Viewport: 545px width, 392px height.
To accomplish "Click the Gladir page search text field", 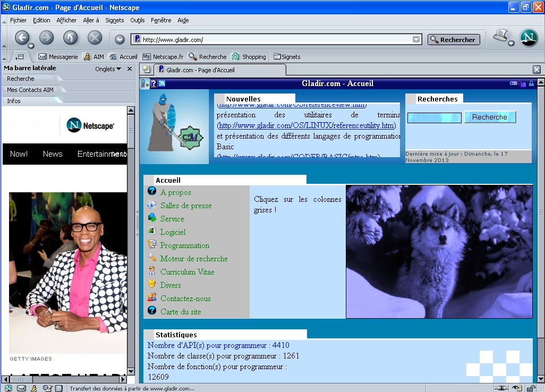I will (434, 118).
